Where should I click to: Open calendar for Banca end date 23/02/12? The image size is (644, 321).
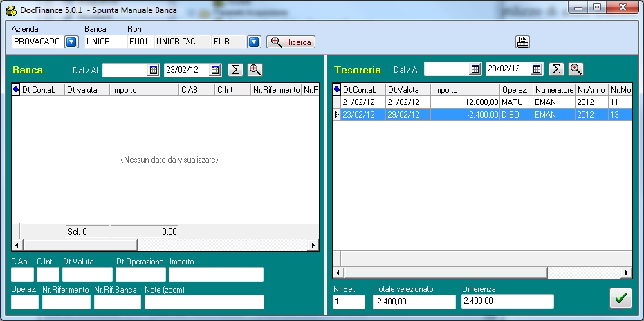[215, 71]
